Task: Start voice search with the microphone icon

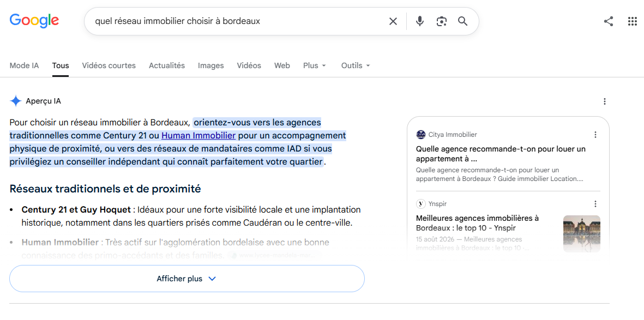Action: tap(419, 21)
